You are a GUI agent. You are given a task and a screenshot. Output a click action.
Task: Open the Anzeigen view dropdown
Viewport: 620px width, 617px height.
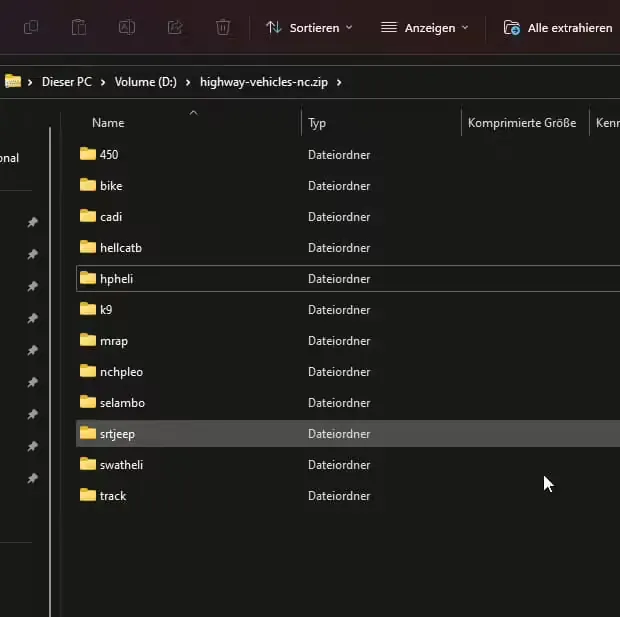[x=425, y=28]
